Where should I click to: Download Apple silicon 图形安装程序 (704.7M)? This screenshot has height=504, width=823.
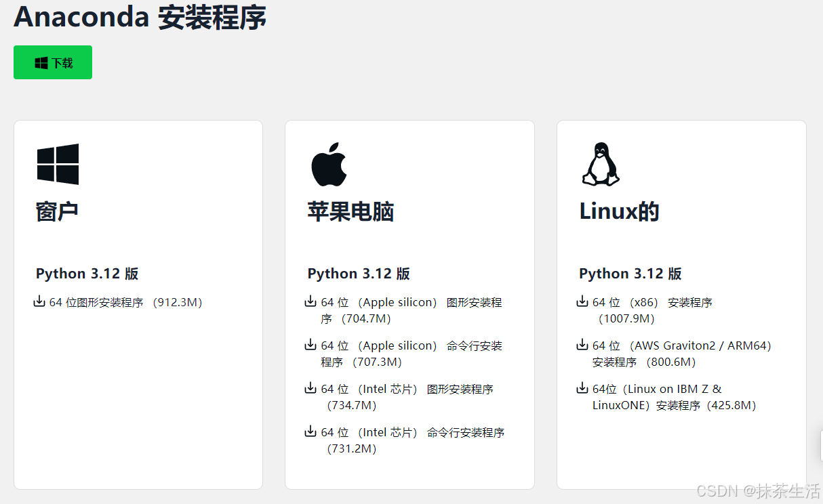click(411, 310)
